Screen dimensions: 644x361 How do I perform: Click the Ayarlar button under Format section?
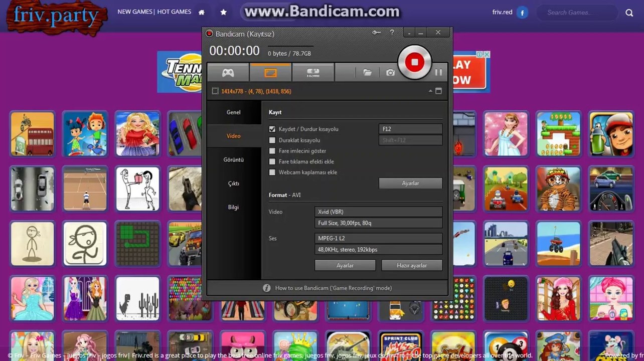(345, 265)
